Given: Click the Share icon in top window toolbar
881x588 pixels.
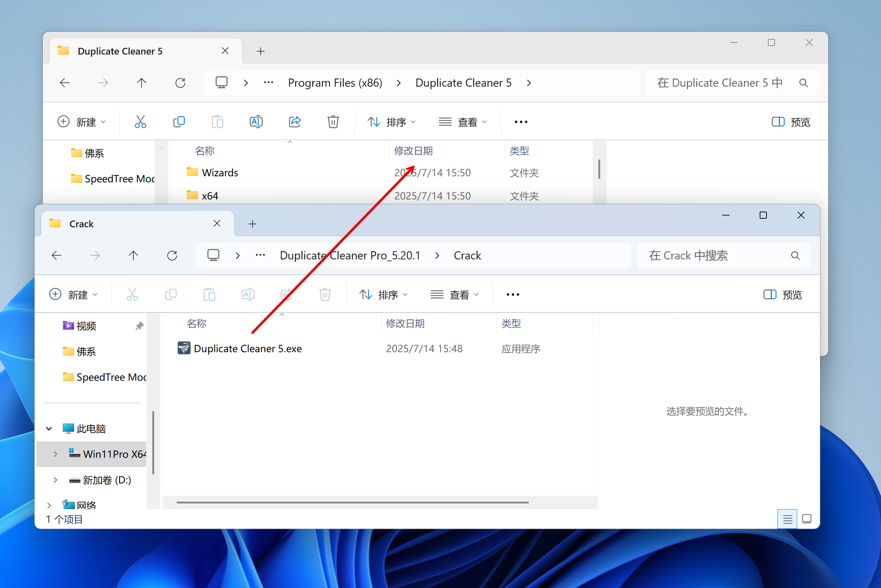Looking at the screenshot, I should pyautogui.click(x=294, y=122).
